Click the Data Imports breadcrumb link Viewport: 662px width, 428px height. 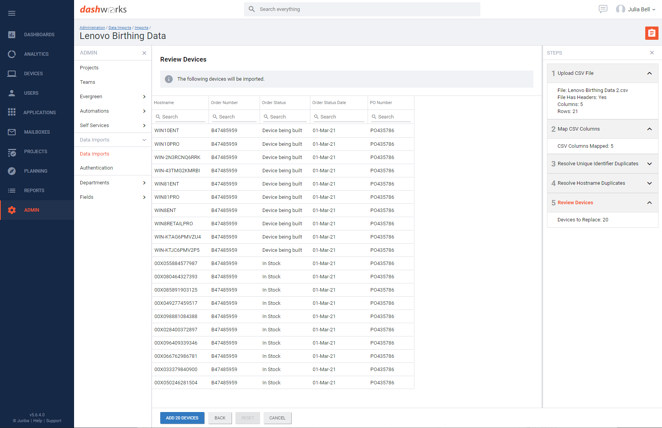[x=120, y=28]
